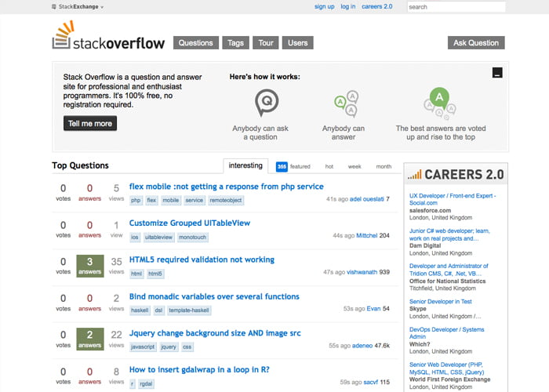Click the log in link
The height and width of the screenshot is (392, 549).
(348, 6)
